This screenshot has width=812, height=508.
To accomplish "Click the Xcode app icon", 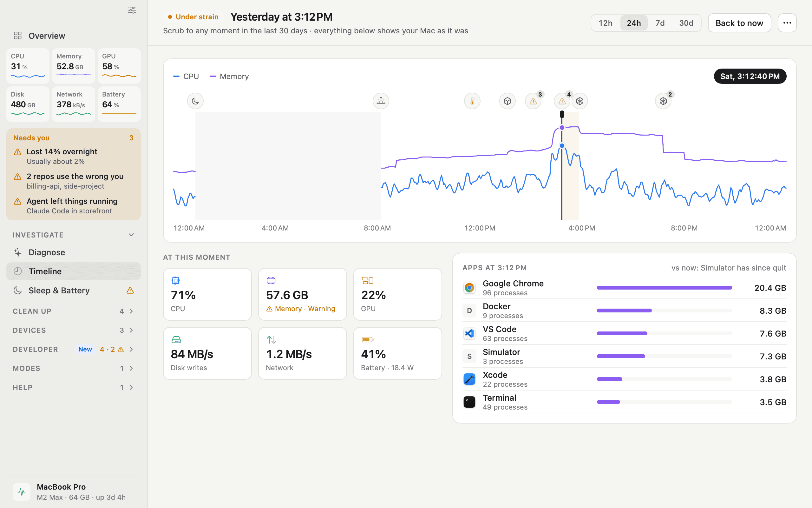I will click(469, 379).
